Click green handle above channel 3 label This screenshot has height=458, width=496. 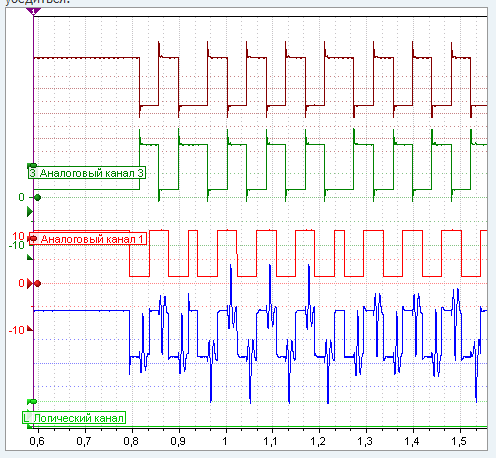click(32, 165)
